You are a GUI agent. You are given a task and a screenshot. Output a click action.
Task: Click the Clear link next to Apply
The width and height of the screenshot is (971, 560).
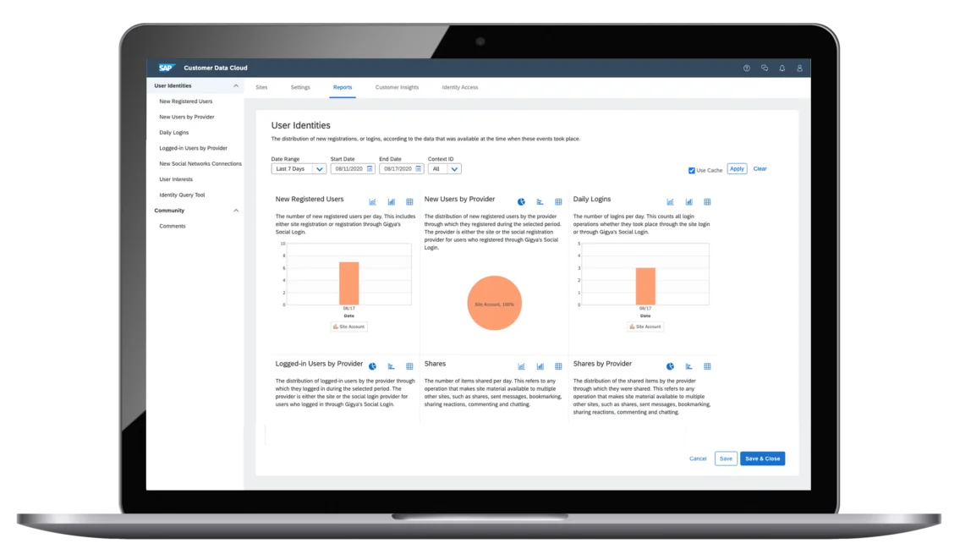[759, 169]
